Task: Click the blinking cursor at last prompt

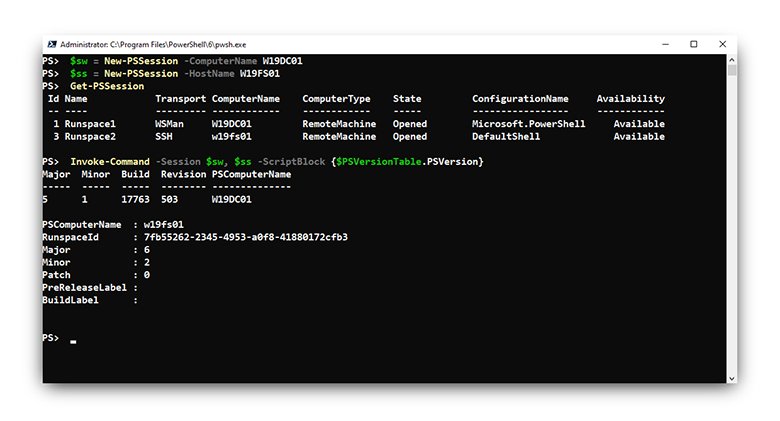Action: (74, 341)
